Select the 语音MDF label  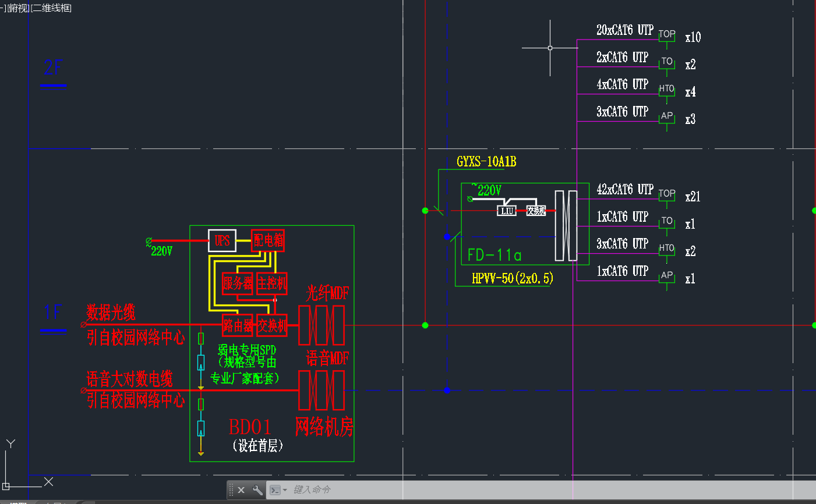(327, 358)
